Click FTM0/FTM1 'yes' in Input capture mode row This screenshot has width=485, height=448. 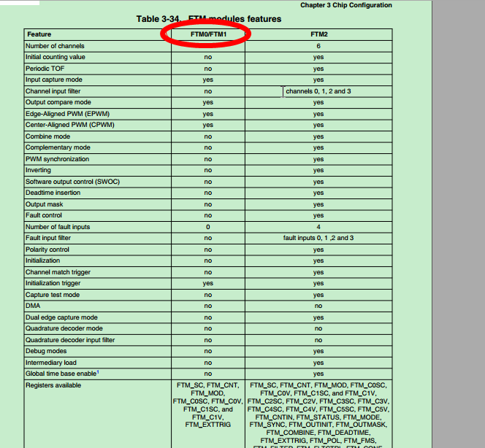click(208, 80)
